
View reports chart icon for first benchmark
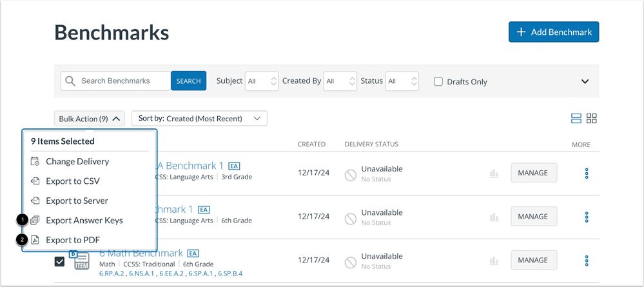pyautogui.click(x=494, y=173)
